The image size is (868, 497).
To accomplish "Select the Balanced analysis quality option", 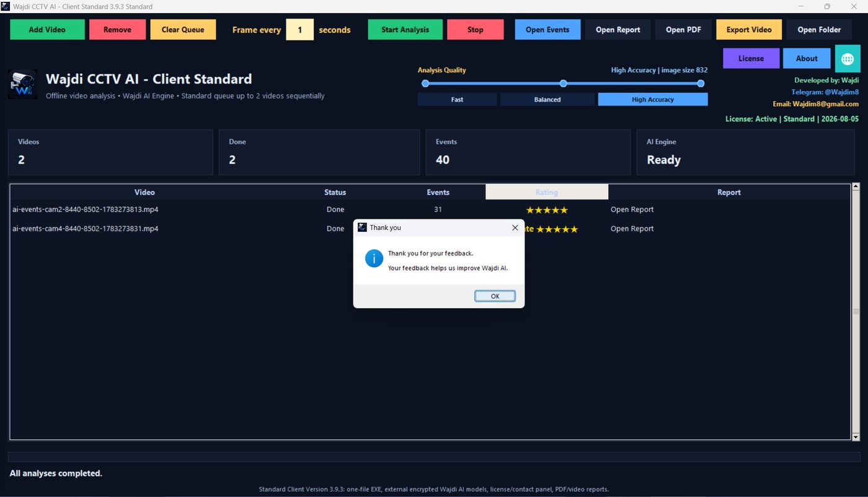I will pos(547,99).
